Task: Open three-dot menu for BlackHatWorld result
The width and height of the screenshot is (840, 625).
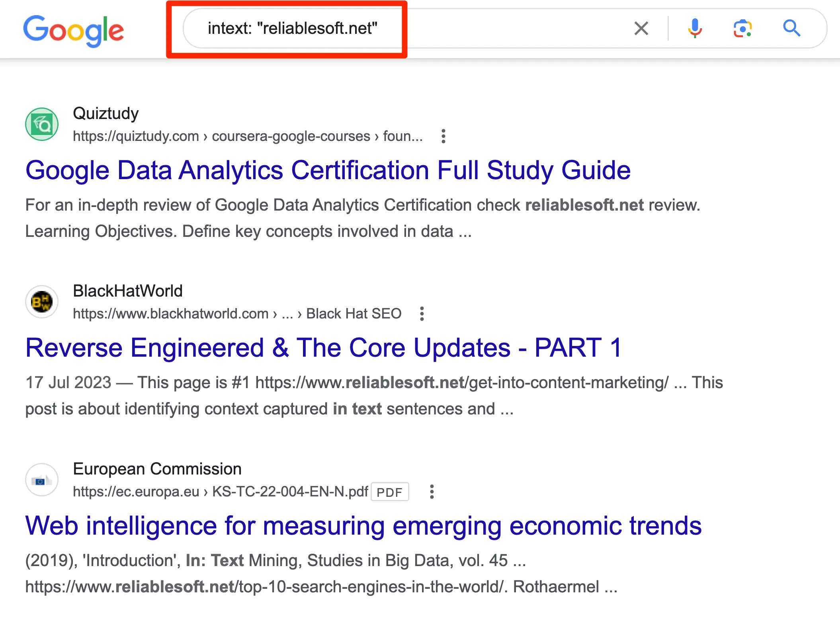Action: (422, 314)
